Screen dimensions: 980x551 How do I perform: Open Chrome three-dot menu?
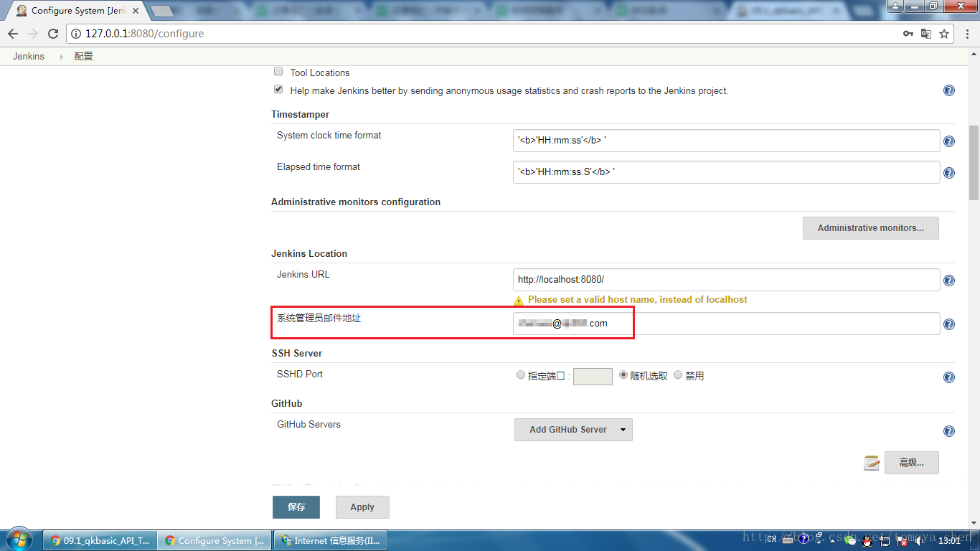click(x=966, y=34)
